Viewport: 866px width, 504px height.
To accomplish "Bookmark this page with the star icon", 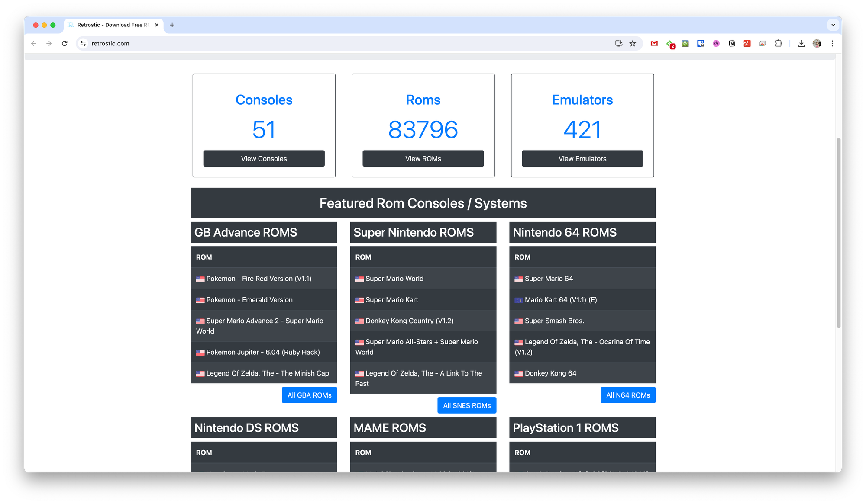I will [633, 43].
